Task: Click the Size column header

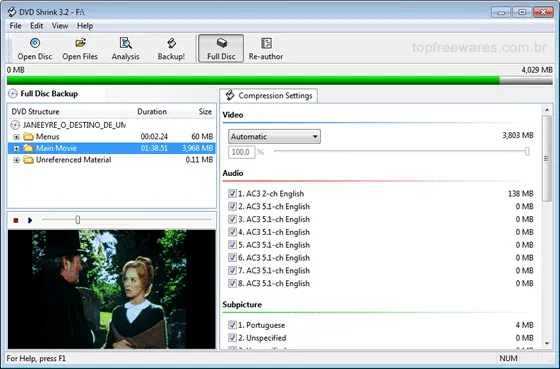Action: coord(193,111)
